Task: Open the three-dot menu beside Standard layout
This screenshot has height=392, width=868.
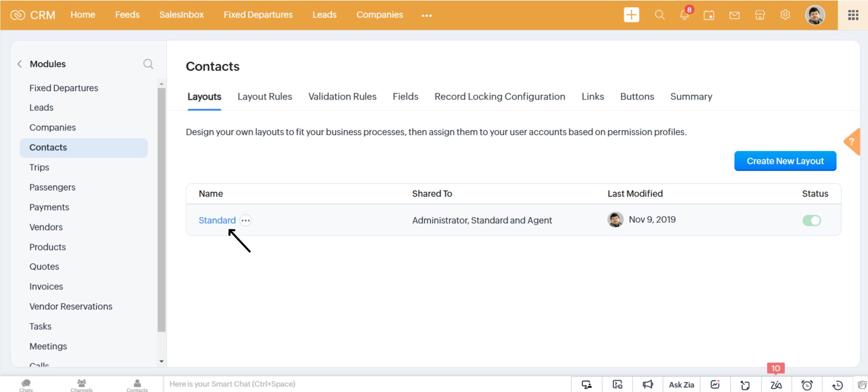Action: coord(245,220)
